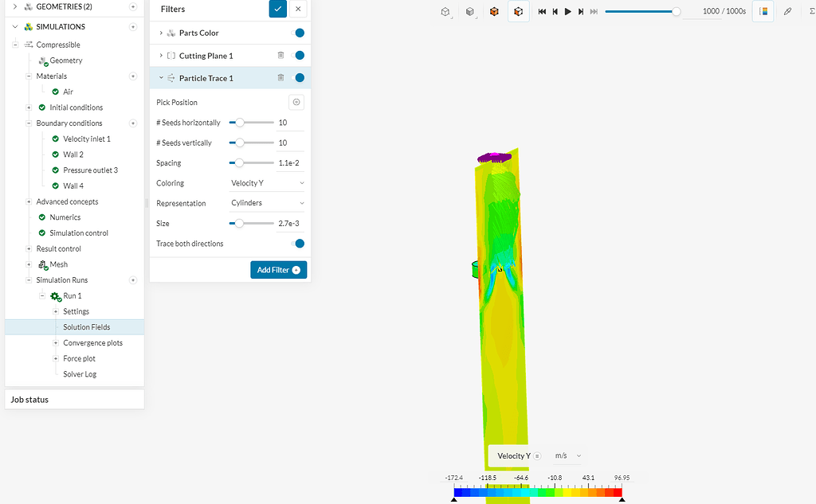816x504 pixels.
Task: Click the statistics sigma icon
Action: coord(811,12)
